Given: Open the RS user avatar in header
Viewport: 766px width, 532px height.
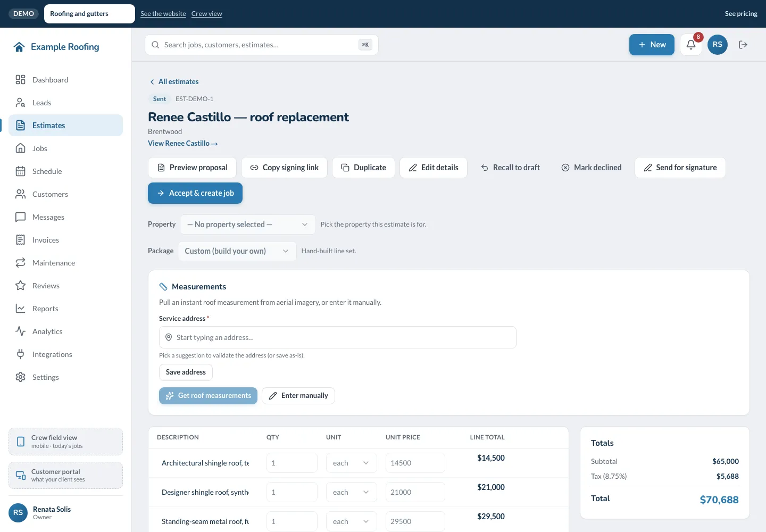Looking at the screenshot, I should click(x=718, y=45).
